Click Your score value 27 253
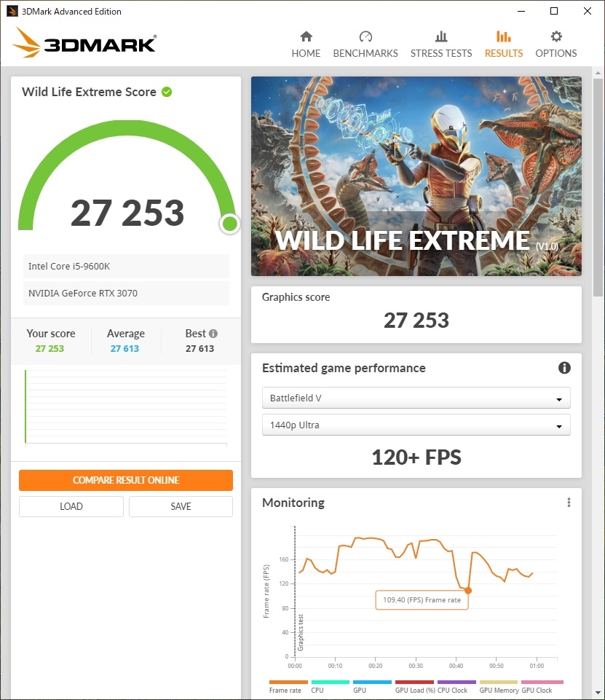 tap(50, 349)
